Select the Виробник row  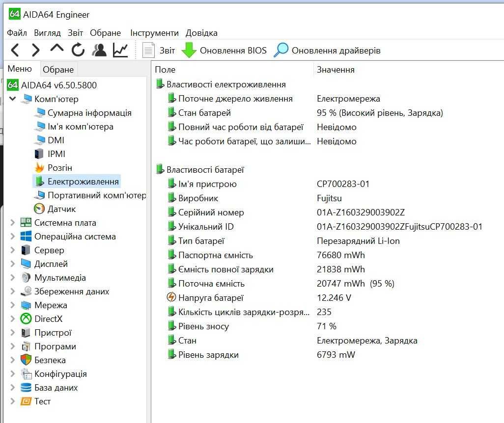point(198,198)
